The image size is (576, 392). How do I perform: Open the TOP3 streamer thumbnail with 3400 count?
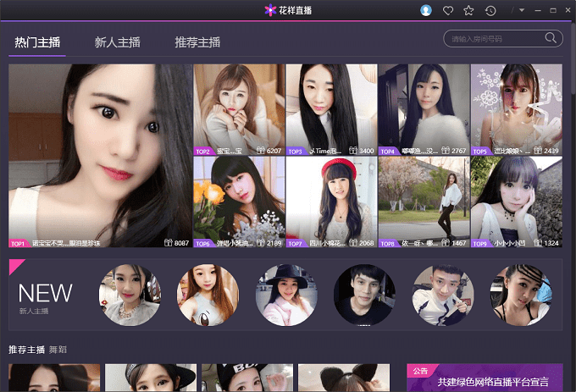point(331,106)
